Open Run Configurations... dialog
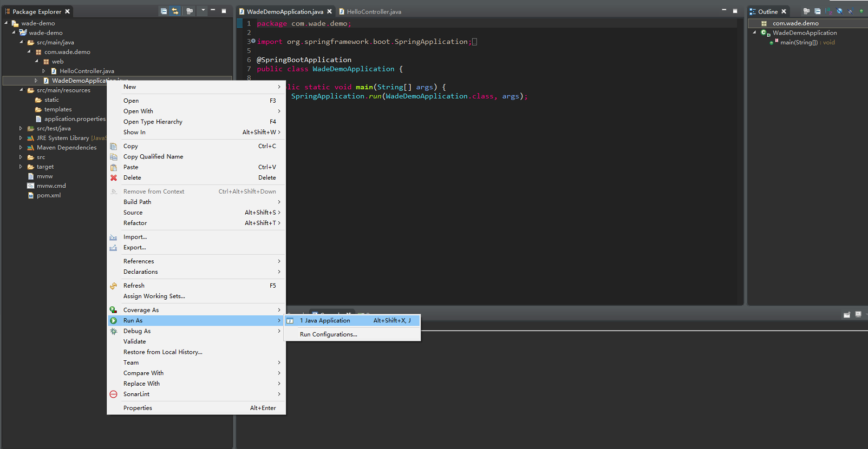Image resolution: width=868 pixels, height=449 pixels. (x=353, y=334)
